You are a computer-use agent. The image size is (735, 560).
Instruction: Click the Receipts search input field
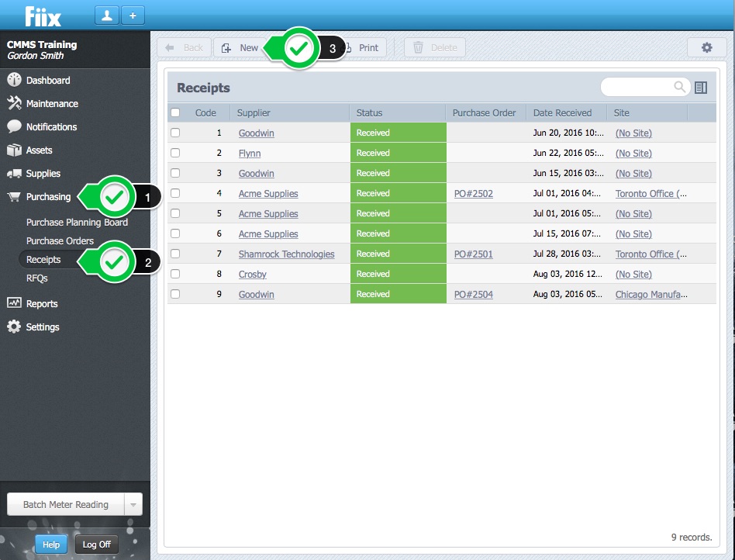pyautogui.click(x=638, y=87)
